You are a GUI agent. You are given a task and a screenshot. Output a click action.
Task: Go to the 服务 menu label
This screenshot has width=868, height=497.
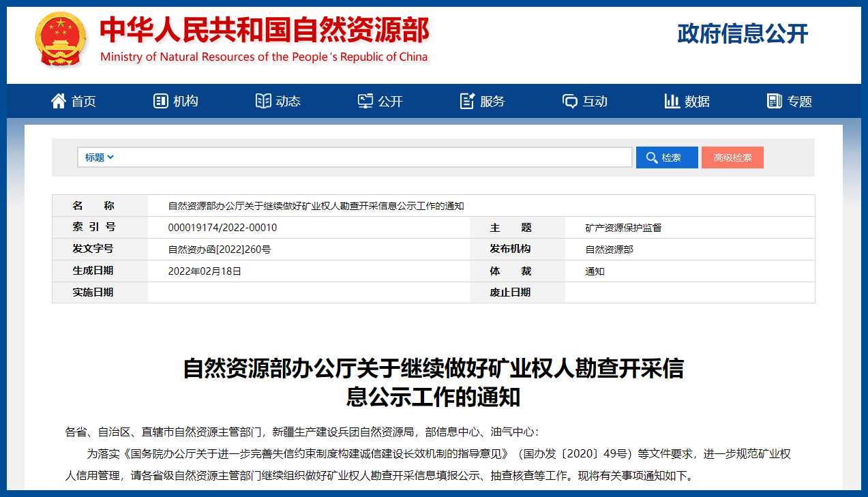point(492,102)
